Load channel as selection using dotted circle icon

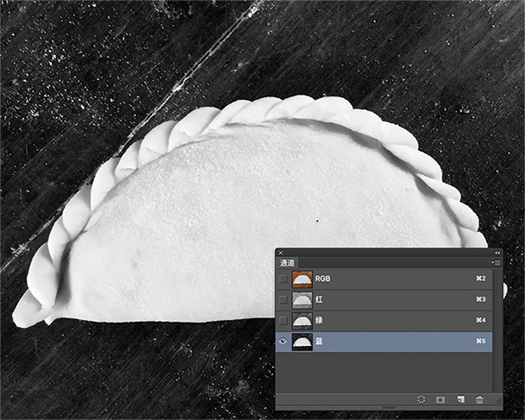(x=421, y=399)
